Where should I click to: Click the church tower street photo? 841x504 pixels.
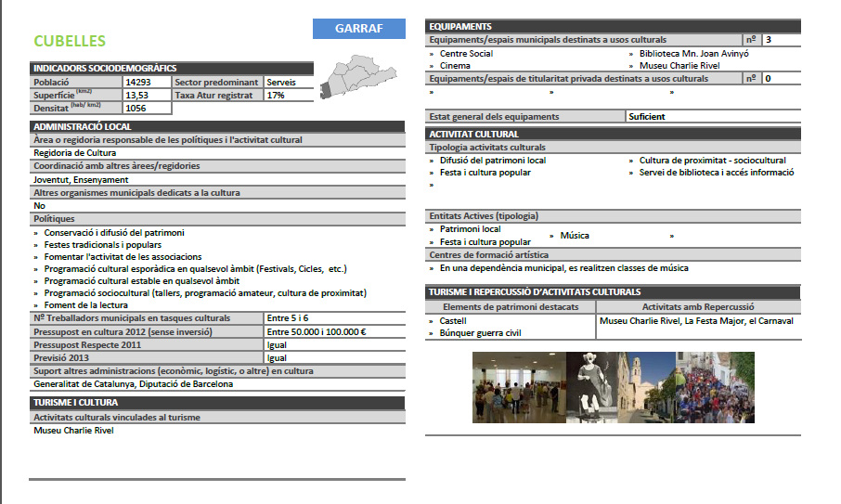pos(647,387)
